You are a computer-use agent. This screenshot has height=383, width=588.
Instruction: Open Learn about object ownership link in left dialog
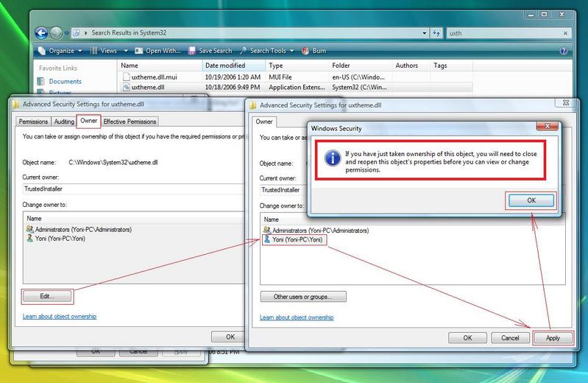click(x=60, y=317)
